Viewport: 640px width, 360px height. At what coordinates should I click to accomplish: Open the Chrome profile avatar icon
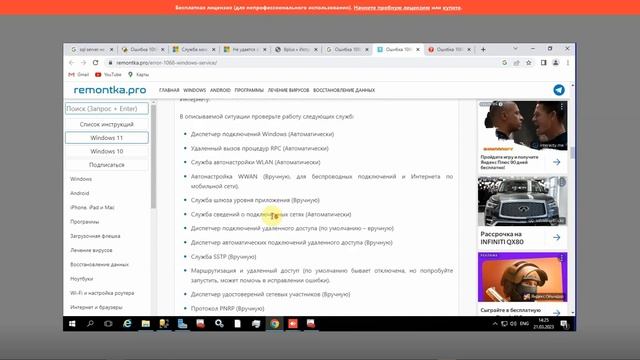click(x=556, y=63)
